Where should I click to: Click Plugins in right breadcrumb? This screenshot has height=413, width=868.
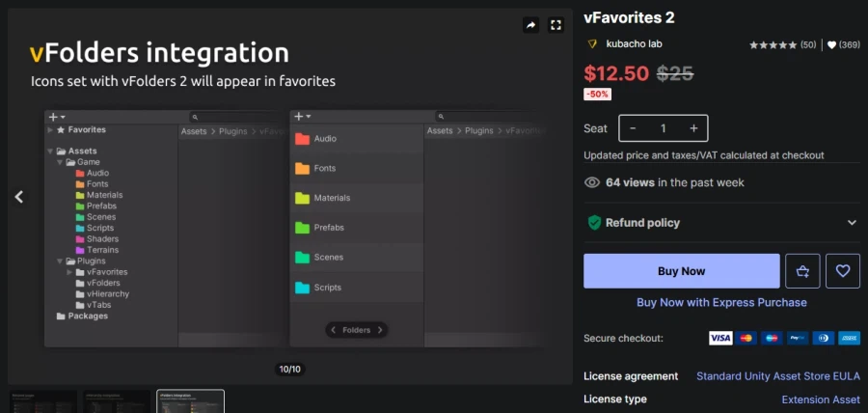pyautogui.click(x=478, y=130)
